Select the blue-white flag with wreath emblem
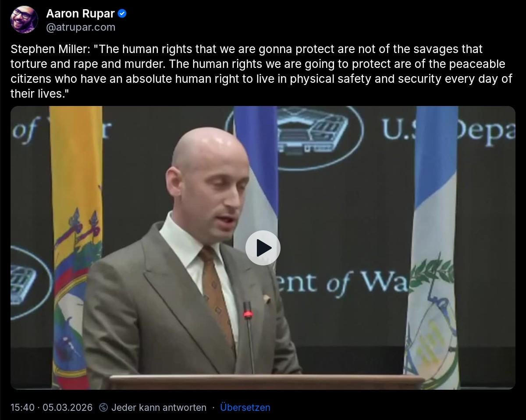526x420 pixels. coord(432,247)
